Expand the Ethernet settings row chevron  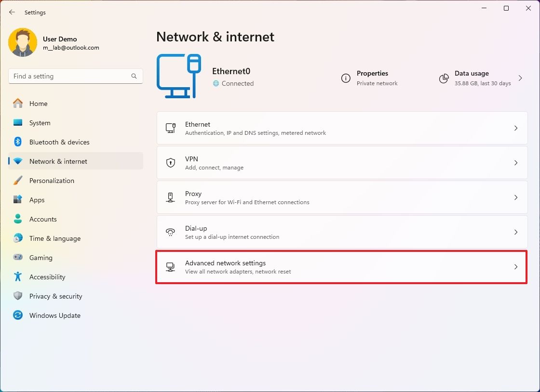click(515, 128)
